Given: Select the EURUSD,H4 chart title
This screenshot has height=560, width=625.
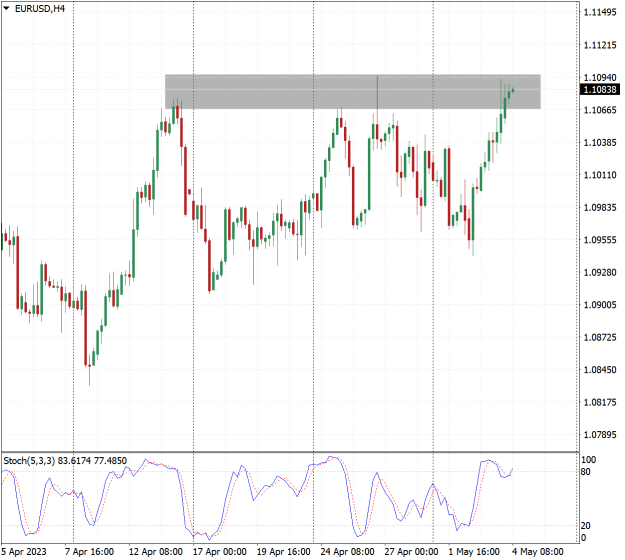Looking at the screenshot, I should pyautogui.click(x=40, y=8).
